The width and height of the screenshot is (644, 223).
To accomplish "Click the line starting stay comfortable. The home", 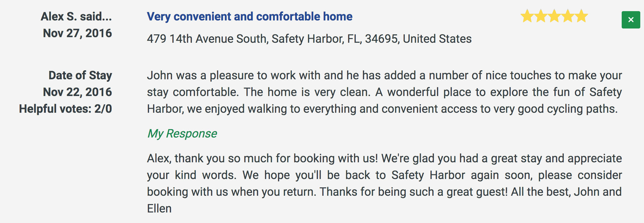I will tap(384, 92).
